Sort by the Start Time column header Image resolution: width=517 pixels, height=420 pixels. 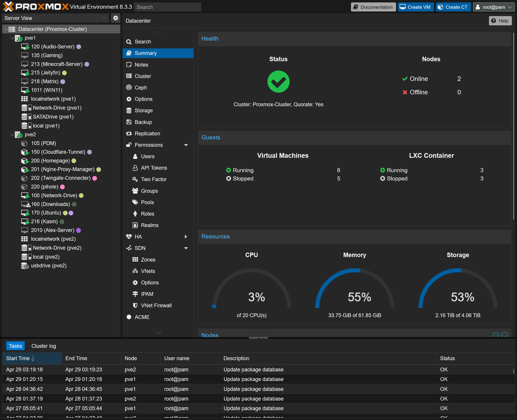point(32,358)
